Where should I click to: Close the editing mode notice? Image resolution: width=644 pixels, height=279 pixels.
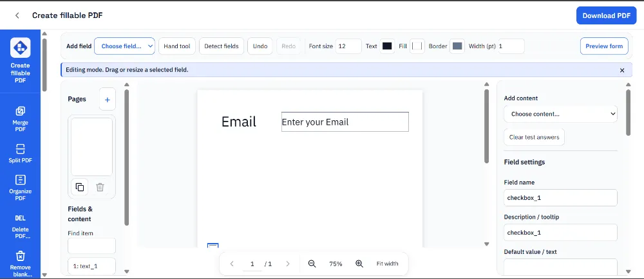(x=622, y=70)
